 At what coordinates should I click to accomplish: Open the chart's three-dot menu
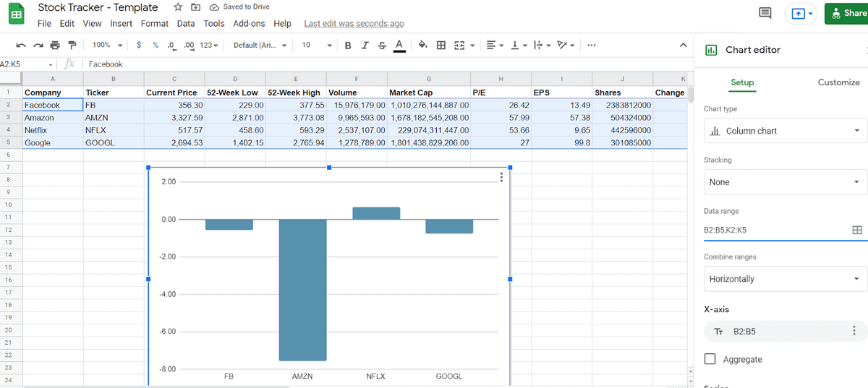tap(501, 178)
